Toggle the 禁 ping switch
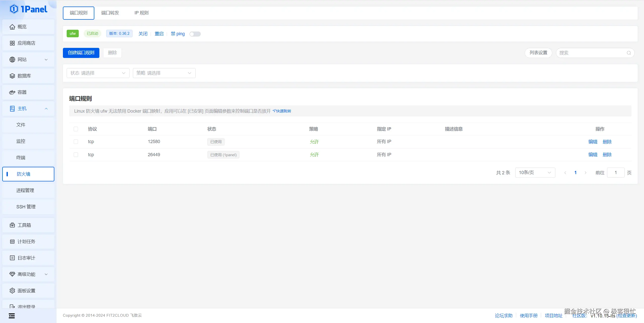The width and height of the screenshot is (644, 323). coord(195,34)
